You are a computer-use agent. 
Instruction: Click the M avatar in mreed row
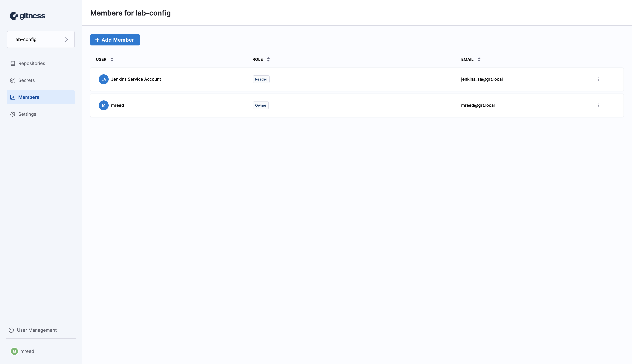click(104, 105)
